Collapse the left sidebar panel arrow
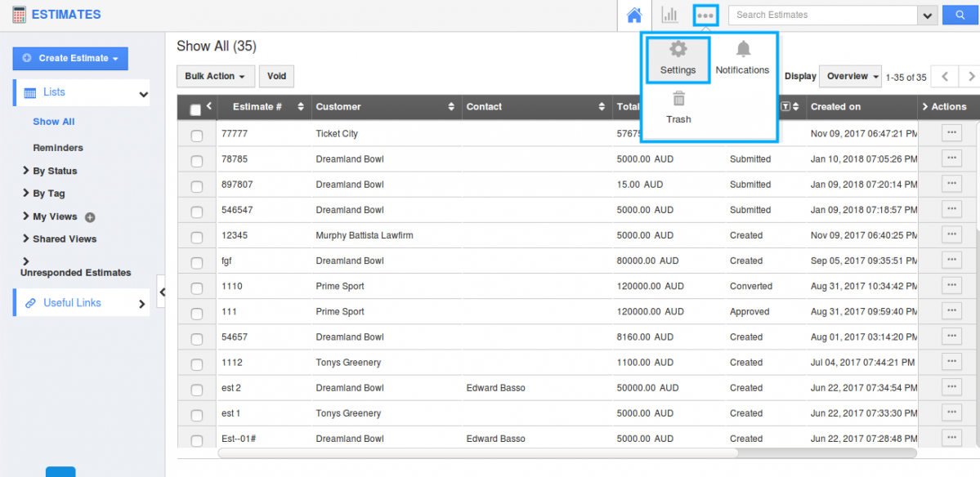Viewport: 980px width, 477px height. 161,292
